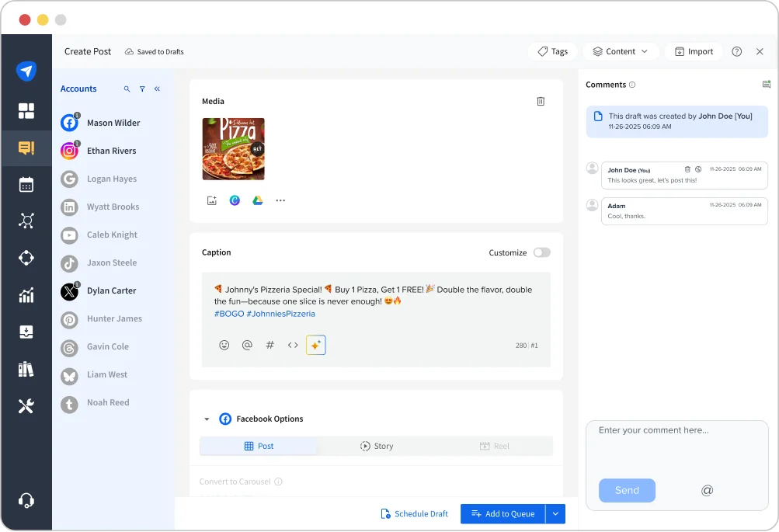
Task: Click the pizza media thumbnail
Action: coord(234,149)
